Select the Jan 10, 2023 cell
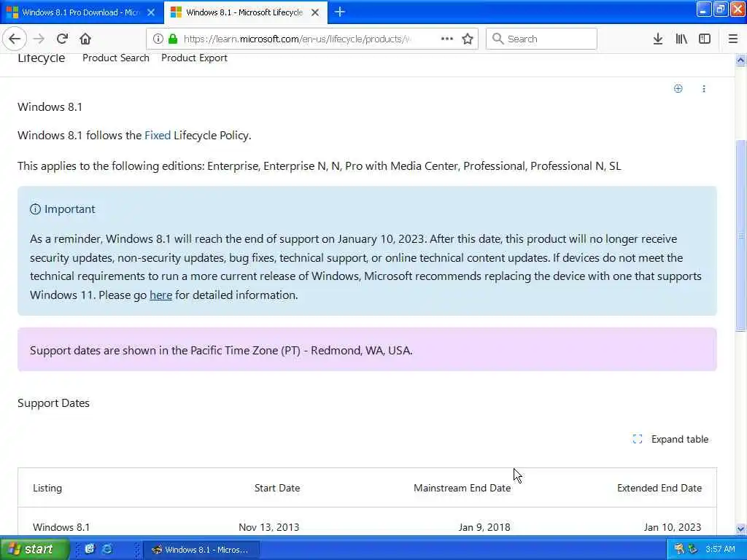 tap(672, 527)
